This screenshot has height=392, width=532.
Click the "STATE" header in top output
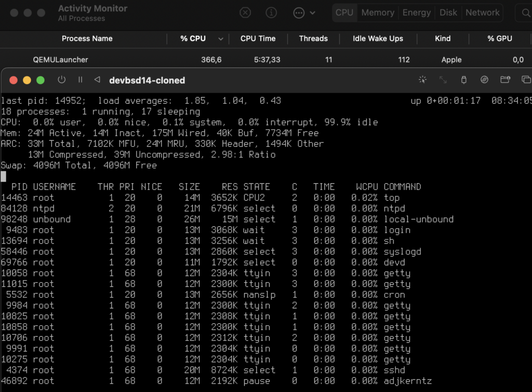point(257,187)
